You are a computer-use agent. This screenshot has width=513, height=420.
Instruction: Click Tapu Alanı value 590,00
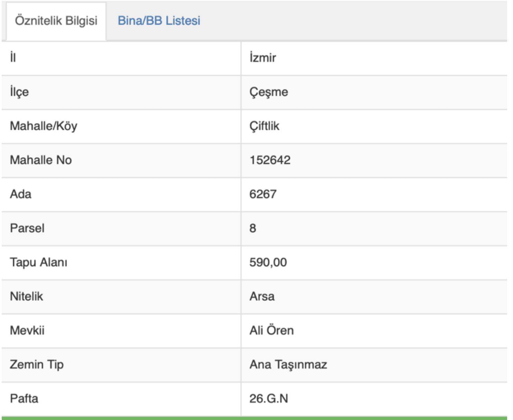coord(268,262)
